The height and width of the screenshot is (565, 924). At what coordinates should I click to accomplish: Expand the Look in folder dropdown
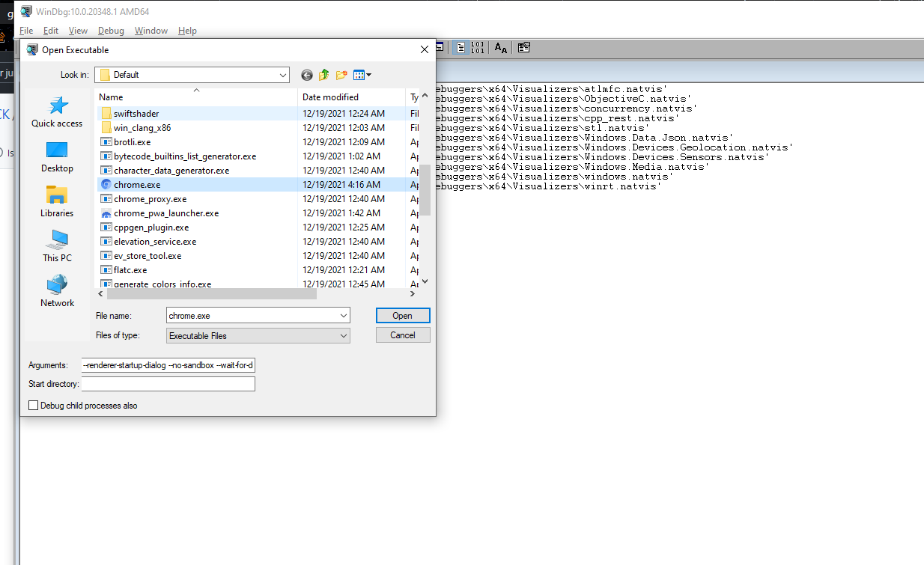[x=282, y=75]
